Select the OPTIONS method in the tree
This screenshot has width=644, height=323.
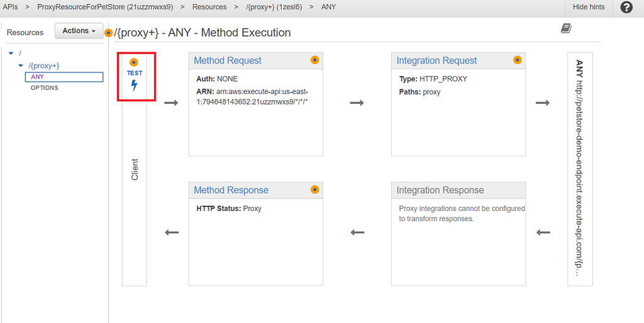point(44,88)
